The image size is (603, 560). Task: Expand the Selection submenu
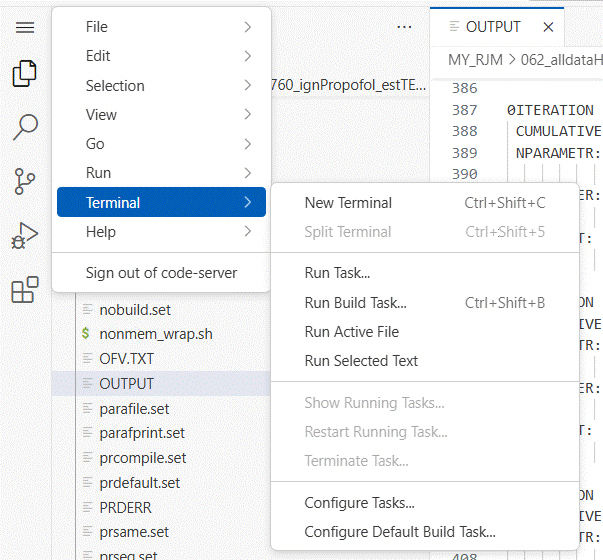161,86
